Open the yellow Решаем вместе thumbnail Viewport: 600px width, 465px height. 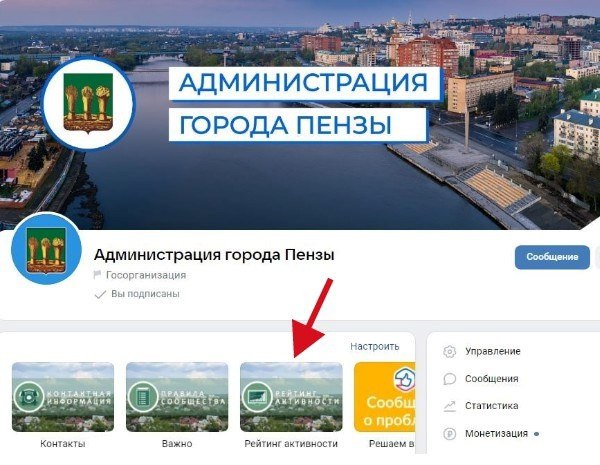[x=385, y=397]
